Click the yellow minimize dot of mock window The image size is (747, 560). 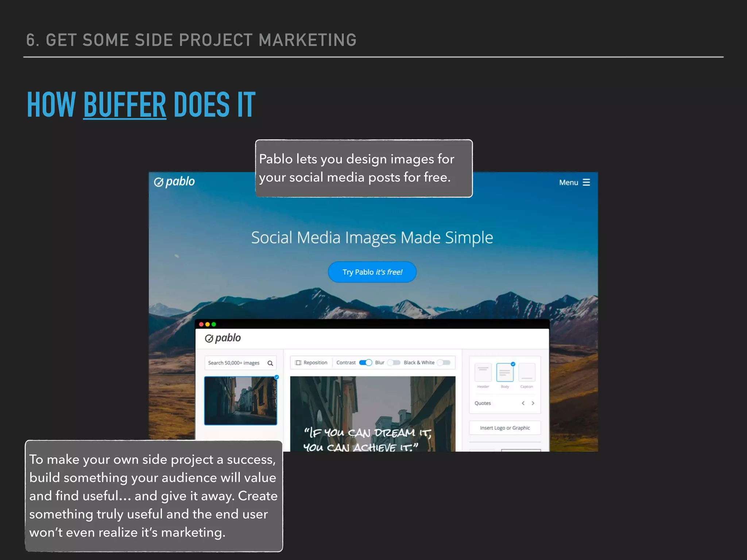[208, 324]
